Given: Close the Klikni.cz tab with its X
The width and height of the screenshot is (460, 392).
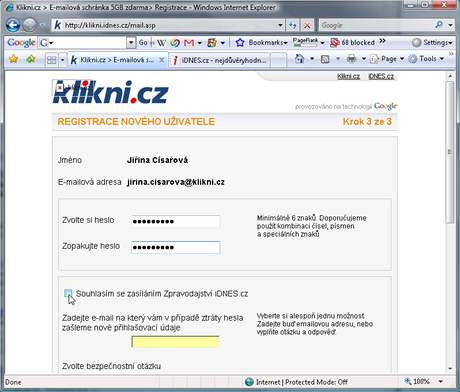Looking at the screenshot, I should (x=161, y=60).
